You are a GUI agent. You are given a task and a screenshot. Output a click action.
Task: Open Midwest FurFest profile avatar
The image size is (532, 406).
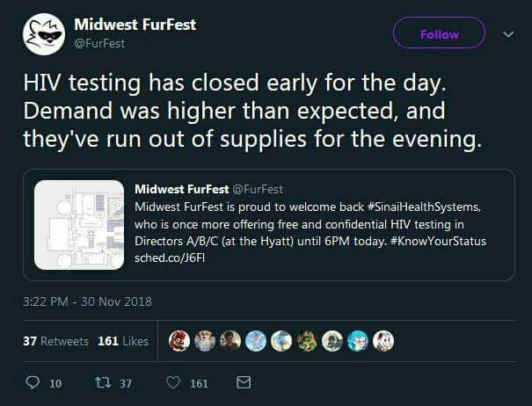pyautogui.click(x=41, y=34)
